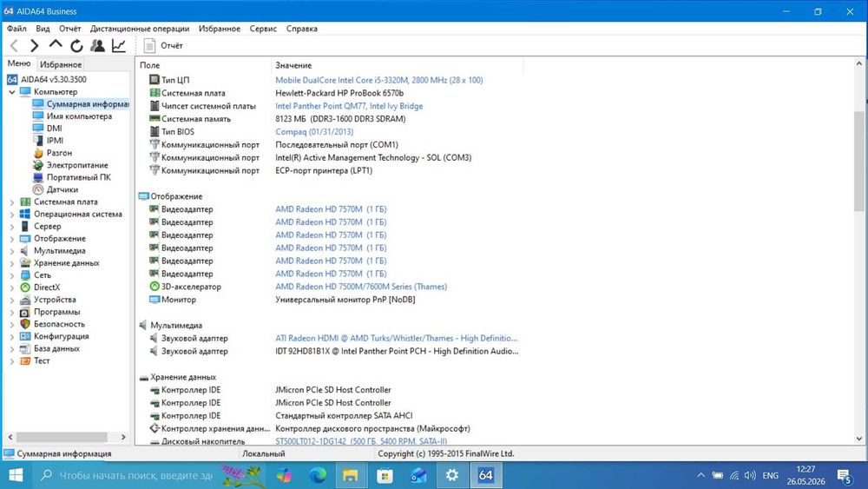Open the Intel Panther Point QM77 chipset link
This screenshot has width=868, height=489.
pos(349,106)
